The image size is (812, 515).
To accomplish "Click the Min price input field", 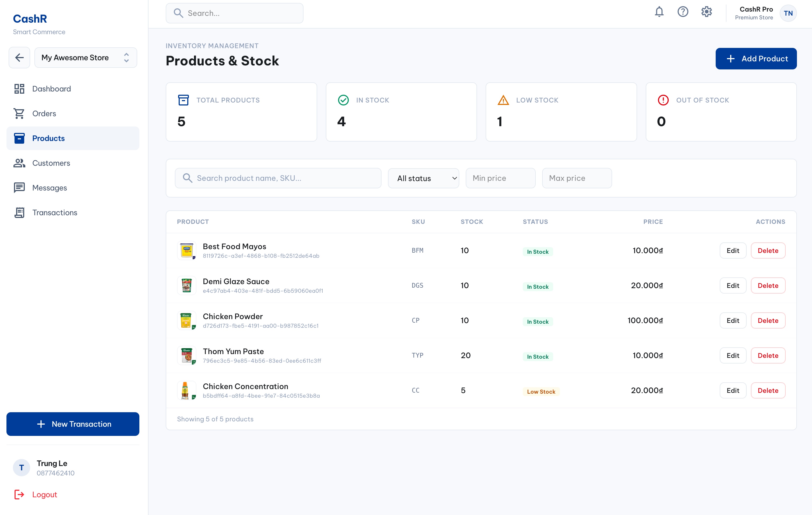I will (500, 178).
